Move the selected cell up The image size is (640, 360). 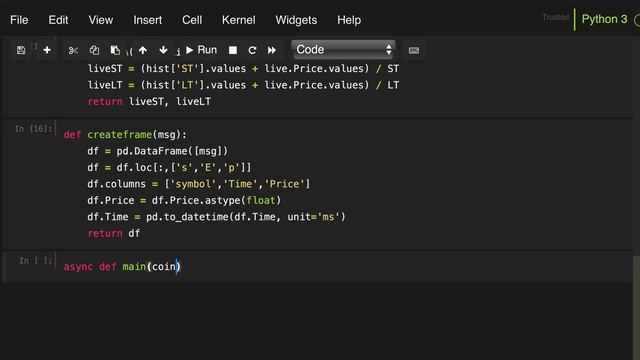click(143, 50)
